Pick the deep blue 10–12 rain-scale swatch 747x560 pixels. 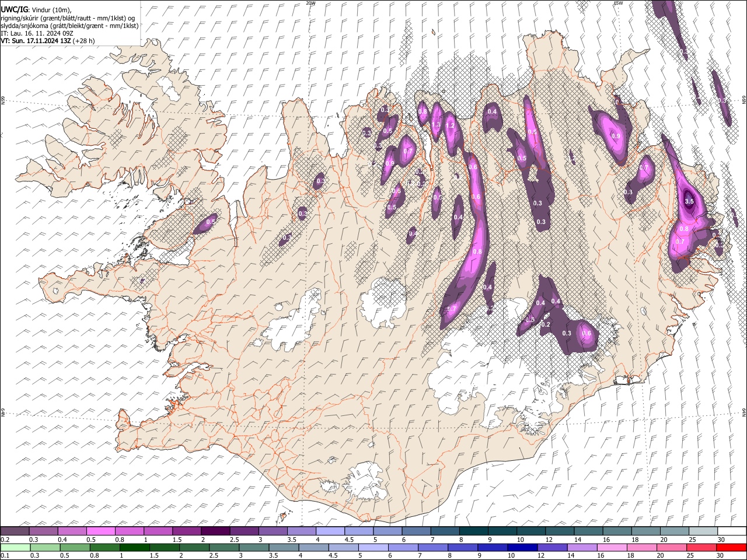click(x=523, y=547)
